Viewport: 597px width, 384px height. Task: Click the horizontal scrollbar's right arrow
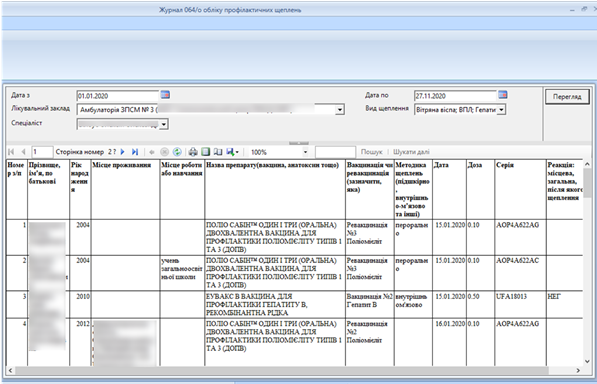tap(578, 370)
